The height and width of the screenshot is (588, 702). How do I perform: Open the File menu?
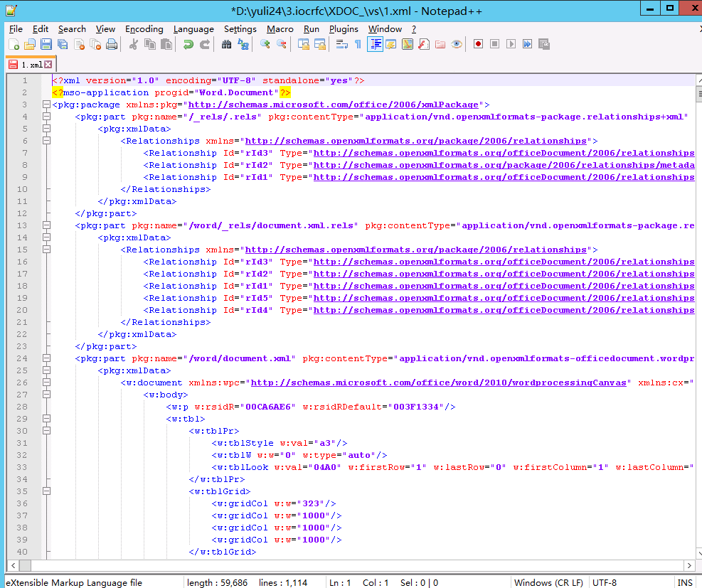tap(16, 29)
